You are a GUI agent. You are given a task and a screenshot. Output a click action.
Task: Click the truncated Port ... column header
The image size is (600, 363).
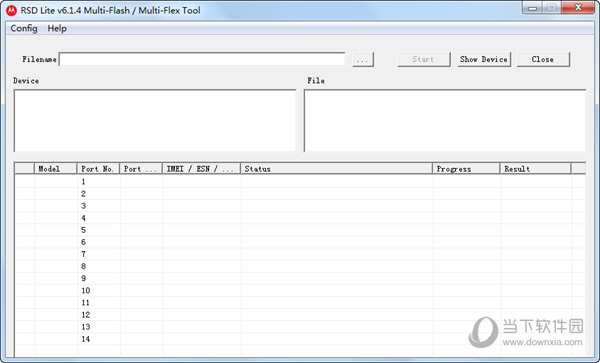coord(141,169)
